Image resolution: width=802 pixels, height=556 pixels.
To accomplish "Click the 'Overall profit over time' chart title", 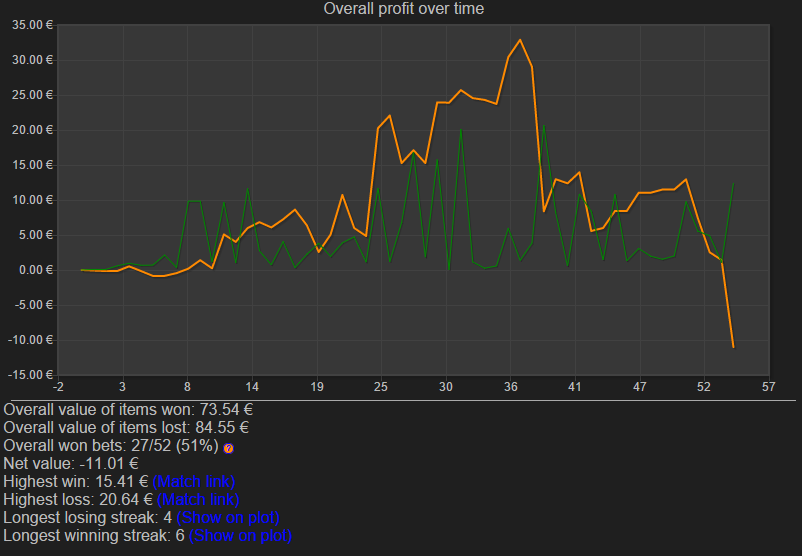I will click(x=404, y=9).
